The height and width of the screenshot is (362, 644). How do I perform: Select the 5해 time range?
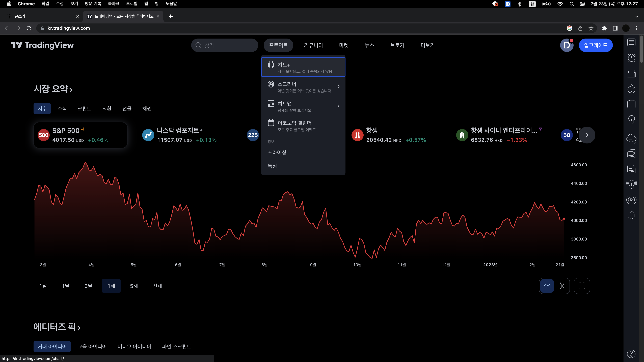[134, 286]
